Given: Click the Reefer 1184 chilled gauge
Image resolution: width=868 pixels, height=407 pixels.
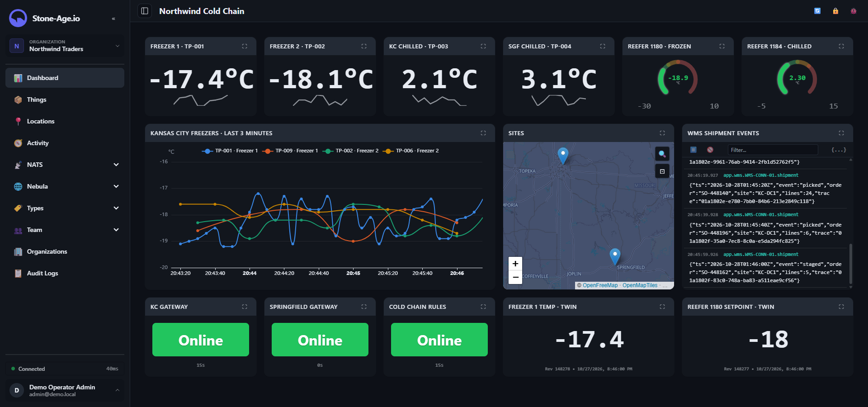Looking at the screenshot, I should point(797,78).
